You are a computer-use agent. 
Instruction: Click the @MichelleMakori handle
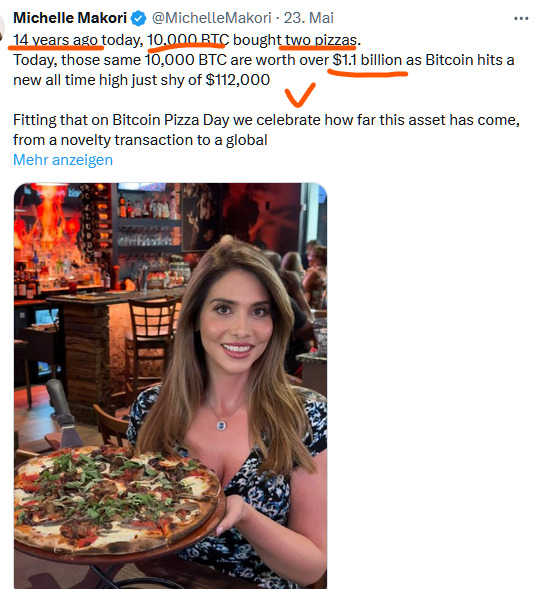(x=211, y=18)
